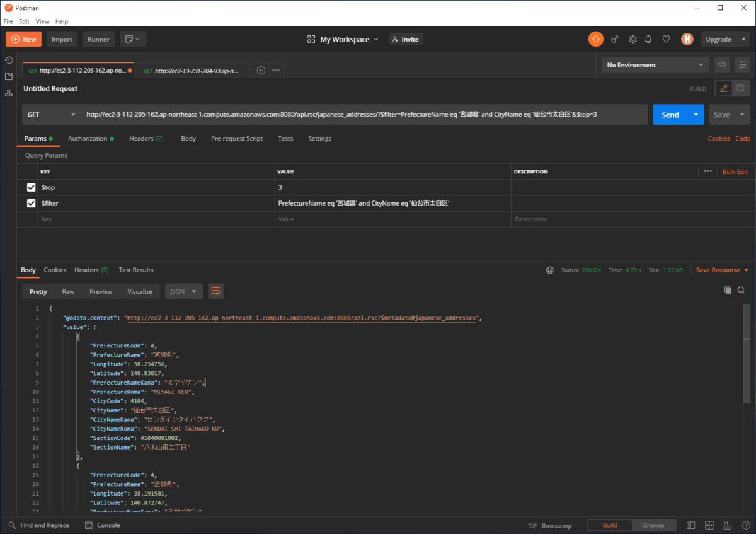
Task: Open new window/runner layout dropdown
Action: coord(132,39)
